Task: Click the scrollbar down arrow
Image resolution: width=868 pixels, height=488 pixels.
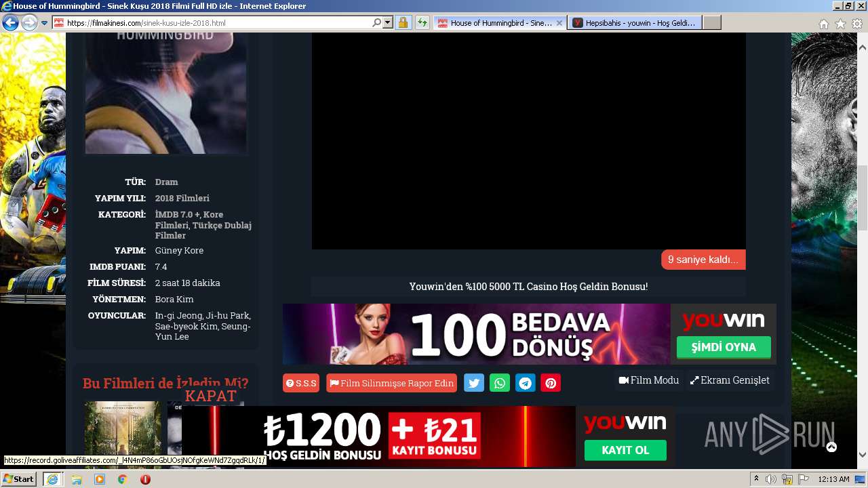Action: 863,455
